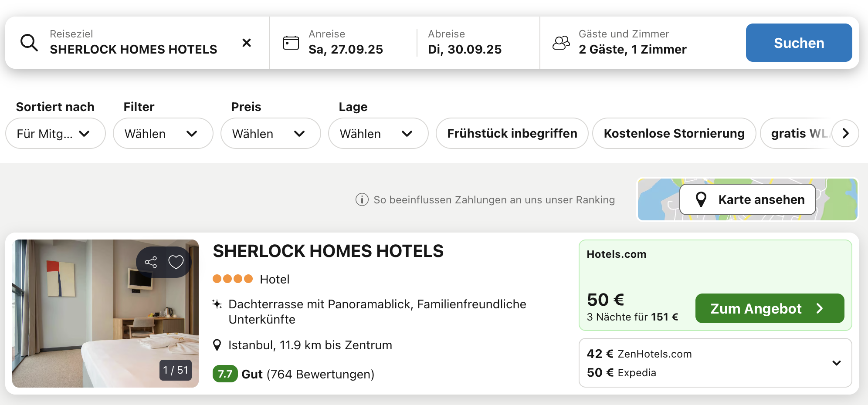
Task: Save hotel to favorites with heart icon
Action: tap(176, 262)
